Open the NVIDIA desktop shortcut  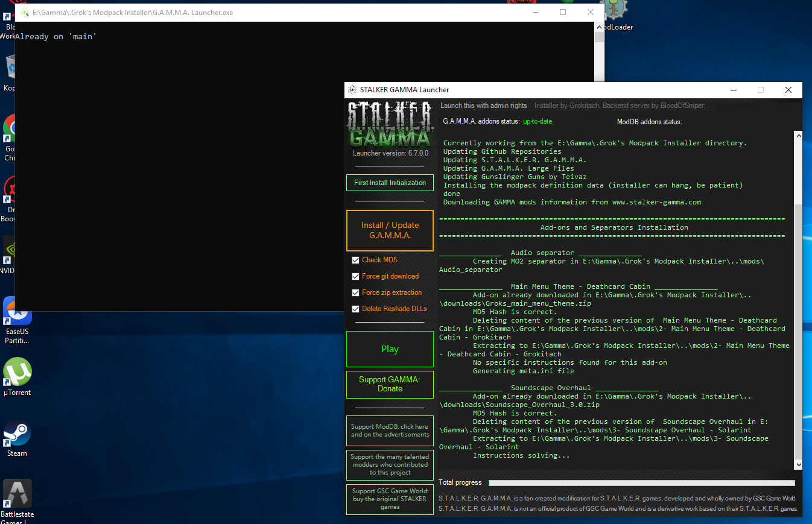click(7, 255)
